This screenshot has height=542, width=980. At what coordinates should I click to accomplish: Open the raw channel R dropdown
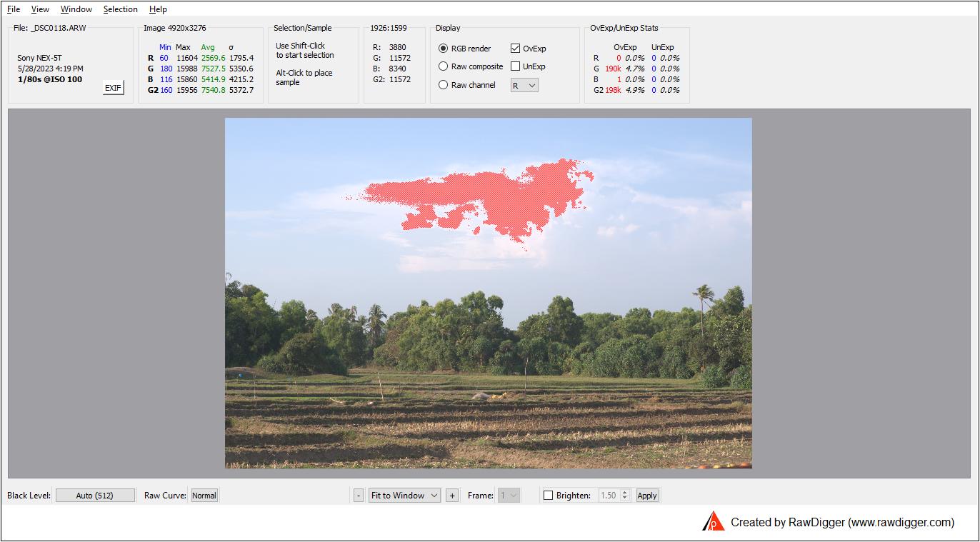click(x=524, y=85)
